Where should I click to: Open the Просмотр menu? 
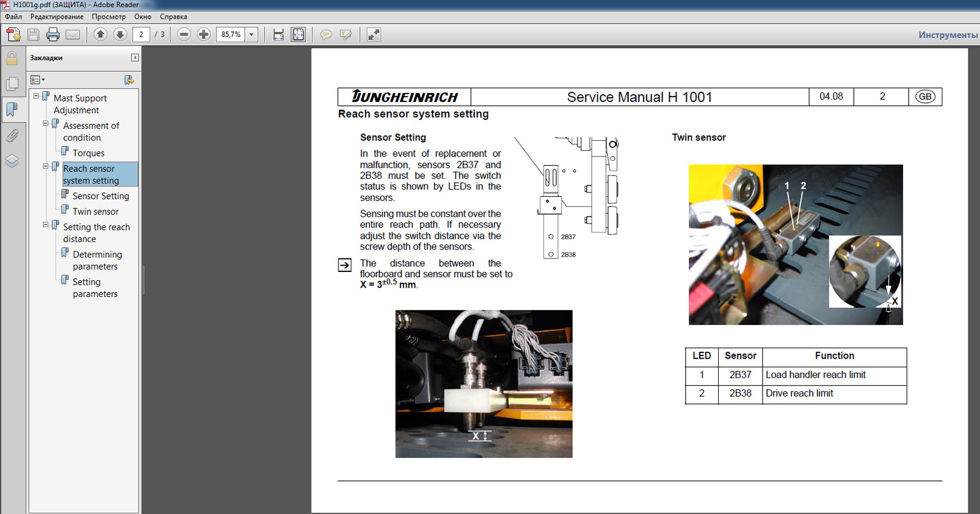tap(109, 17)
